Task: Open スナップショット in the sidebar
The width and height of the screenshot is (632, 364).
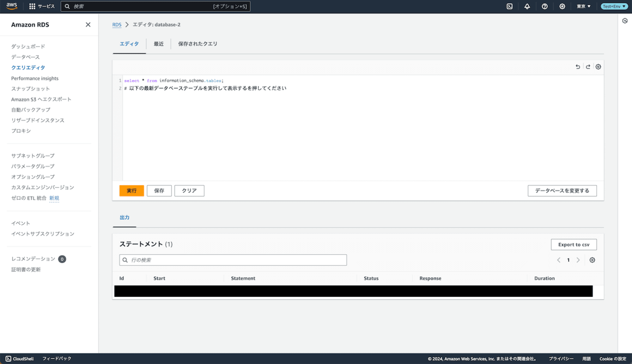Action: (31, 89)
